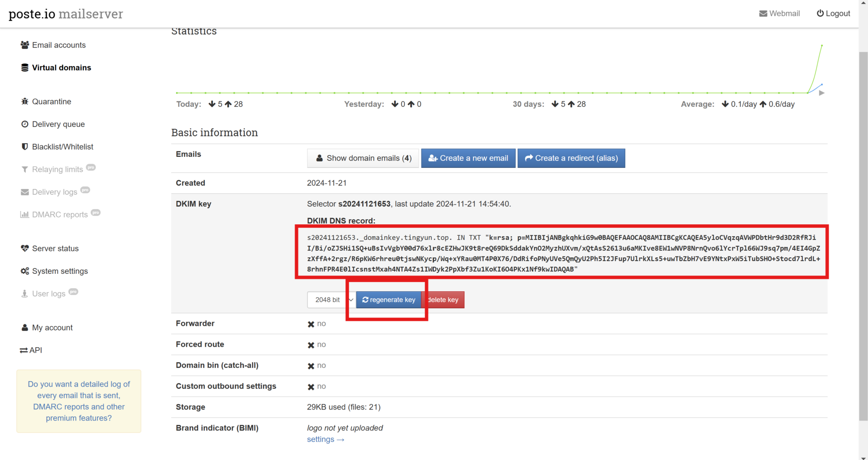Screen dimensions: 868x460
Task: Click Show domain emails (4) button
Action: (363, 158)
